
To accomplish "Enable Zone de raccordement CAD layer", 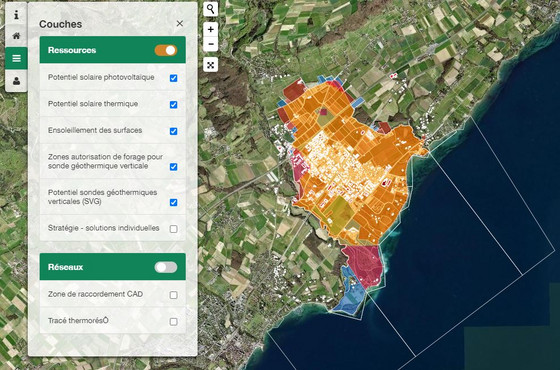I will click(174, 295).
